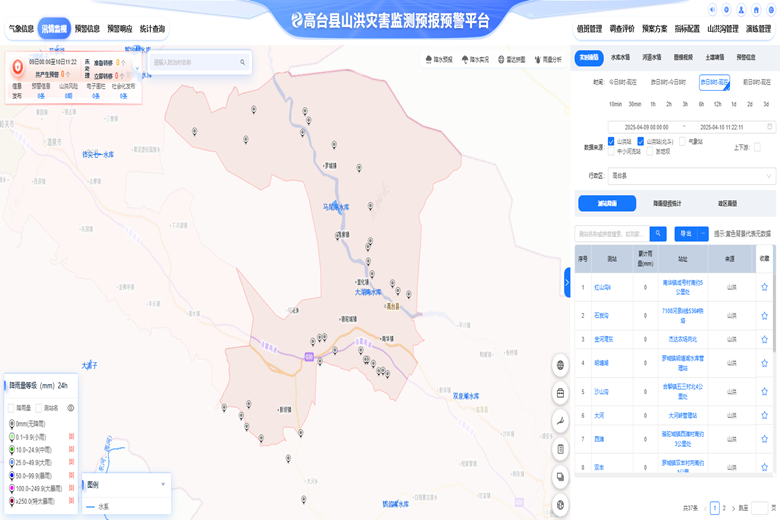Open the 预警信息 top navigation menu
The image size is (780, 520).
(87, 29)
